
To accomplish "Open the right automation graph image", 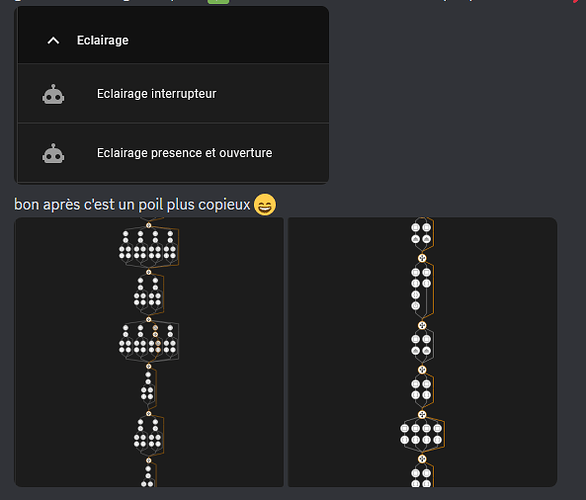I will coord(422,352).
